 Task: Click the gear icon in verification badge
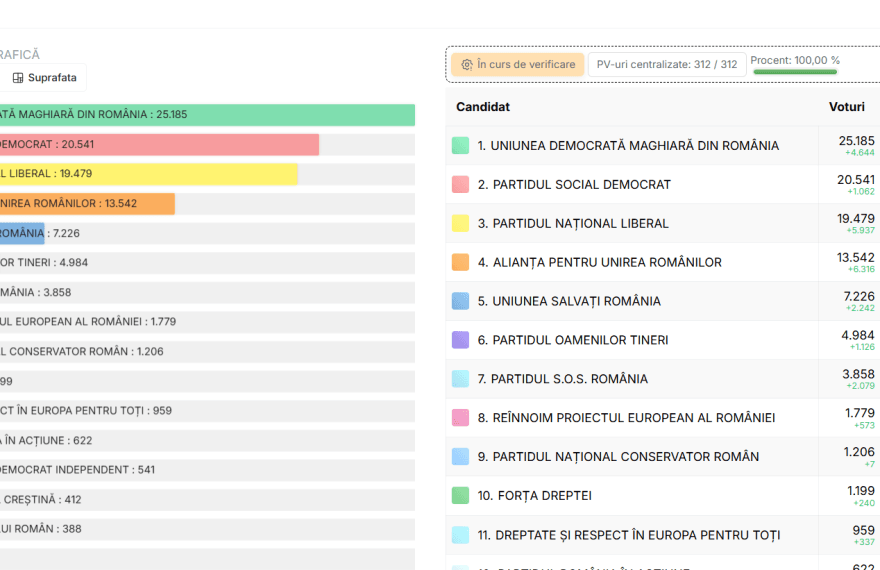point(466,65)
